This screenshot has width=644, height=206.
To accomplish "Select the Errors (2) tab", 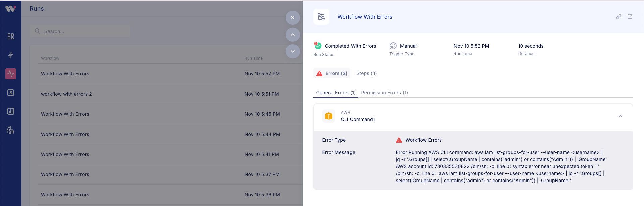I will tap(332, 73).
